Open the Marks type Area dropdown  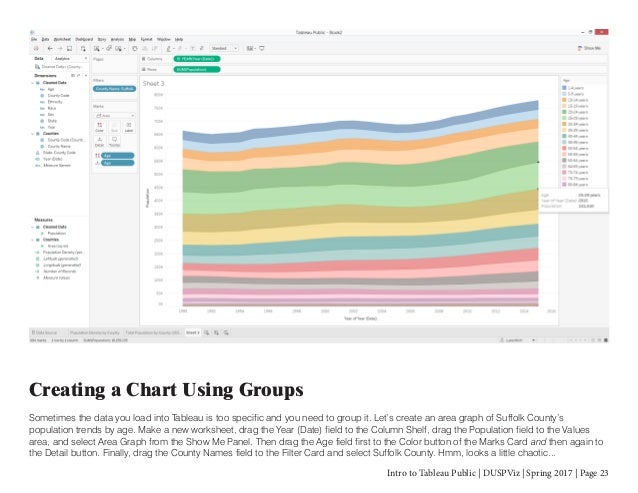(114, 116)
